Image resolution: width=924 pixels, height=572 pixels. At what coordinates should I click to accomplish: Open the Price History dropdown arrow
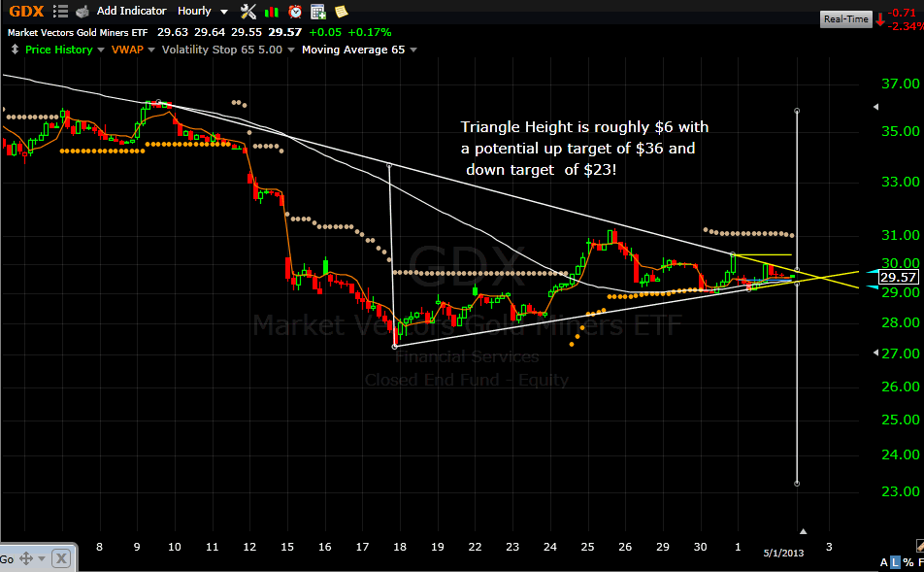pos(101,50)
